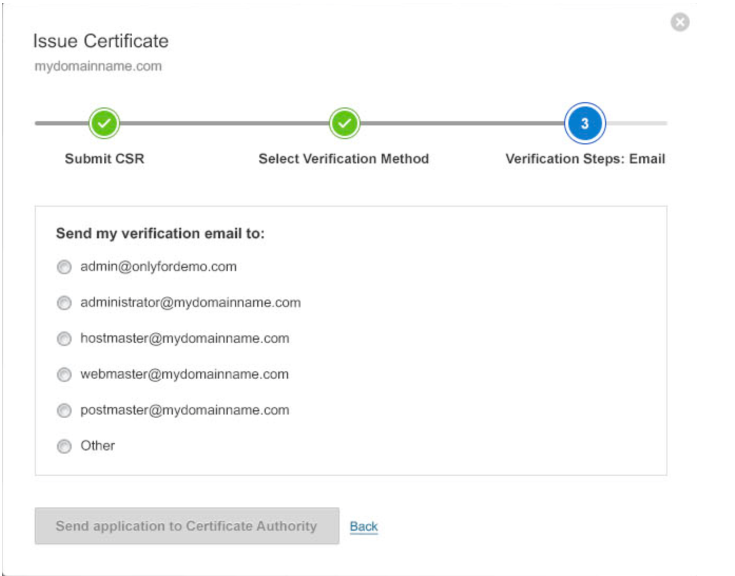Click Verification Steps: Email step label
Image resolution: width=735 pixels, height=576 pixels.
pyautogui.click(x=585, y=159)
